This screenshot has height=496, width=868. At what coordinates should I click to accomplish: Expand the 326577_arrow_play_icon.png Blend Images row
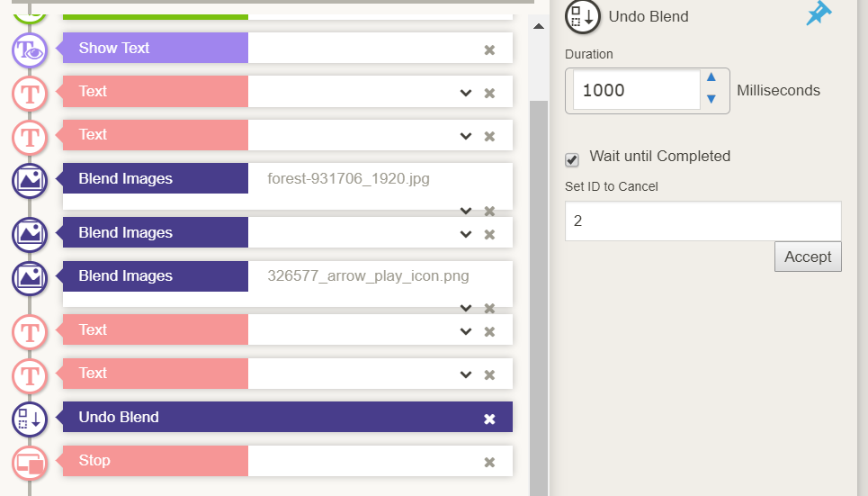tap(466, 308)
